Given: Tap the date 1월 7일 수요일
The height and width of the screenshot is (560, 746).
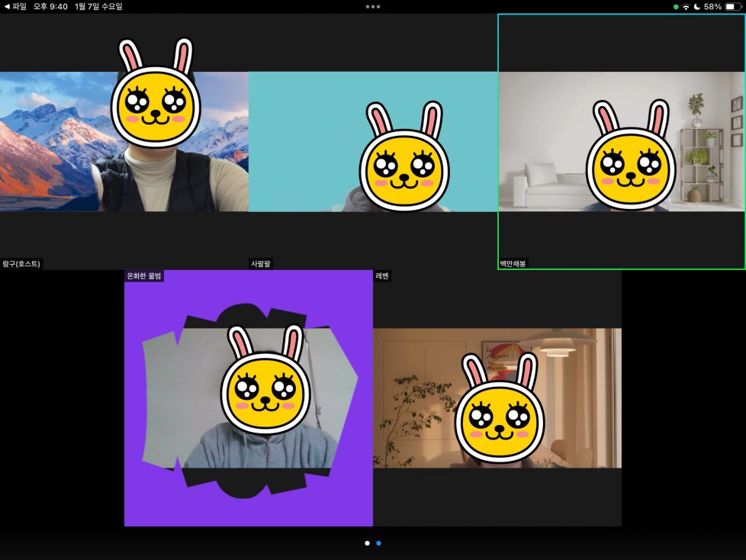Looking at the screenshot, I should pyautogui.click(x=98, y=6).
